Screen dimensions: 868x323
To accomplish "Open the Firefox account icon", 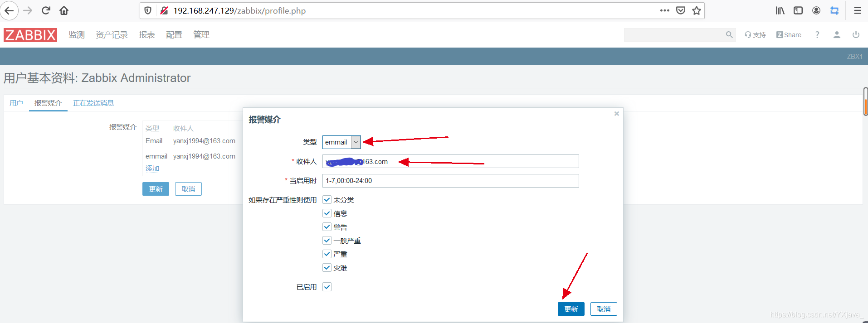I will pyautogui.click(x=816, y=10).
